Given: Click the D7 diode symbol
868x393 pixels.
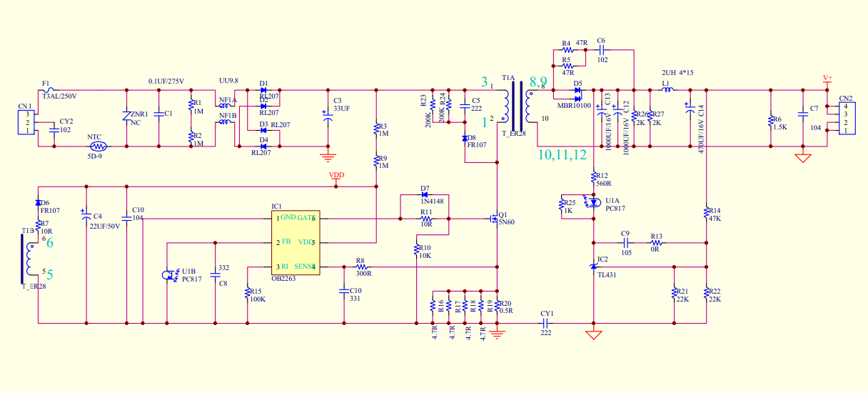Looking at the screenshot, I should [425, 194].
